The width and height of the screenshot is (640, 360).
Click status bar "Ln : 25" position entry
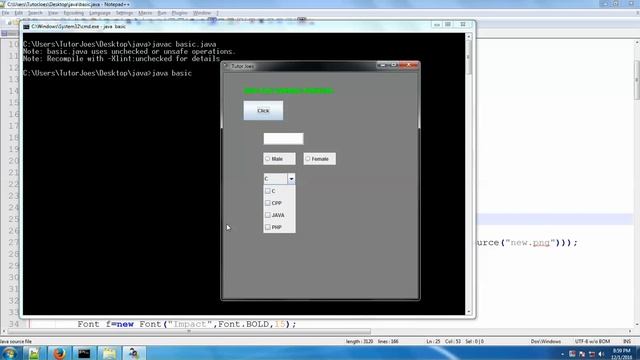coord(433,341)
